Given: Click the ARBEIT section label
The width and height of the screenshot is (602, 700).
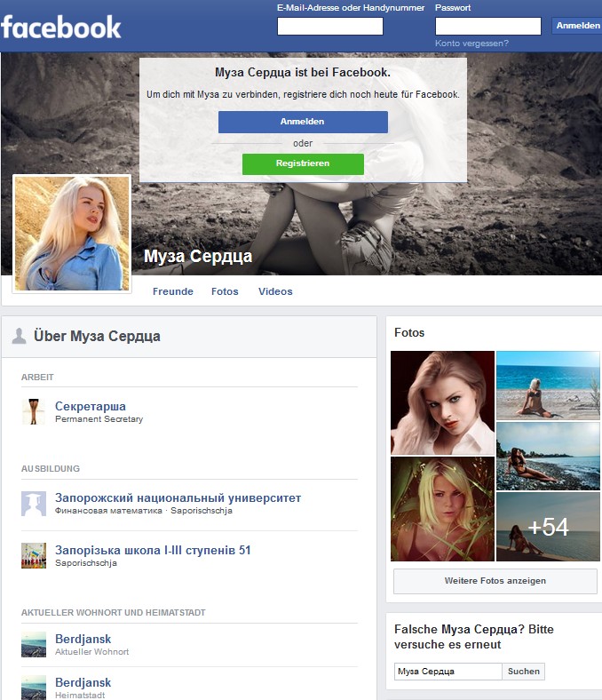Looking at the screenshot, I should (x=37, y=378).
